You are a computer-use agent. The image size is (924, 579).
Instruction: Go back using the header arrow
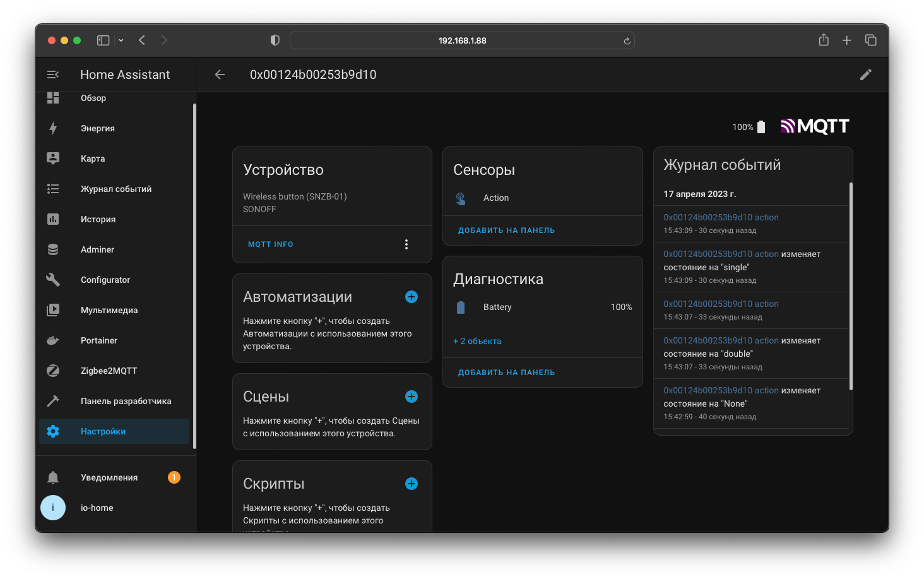click(x=220, y=75)
